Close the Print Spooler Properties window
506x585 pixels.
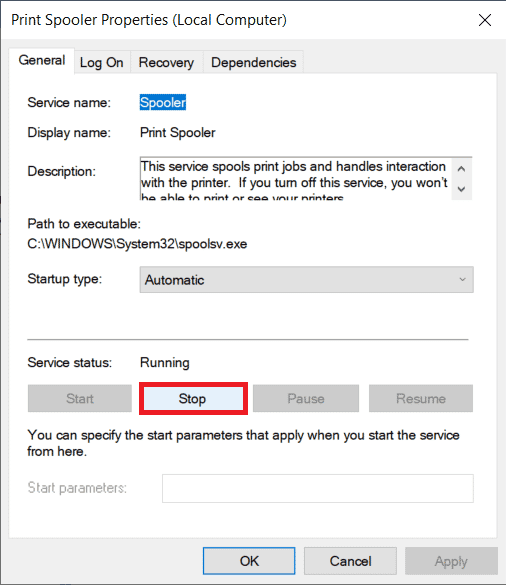[x=485, y=20]
